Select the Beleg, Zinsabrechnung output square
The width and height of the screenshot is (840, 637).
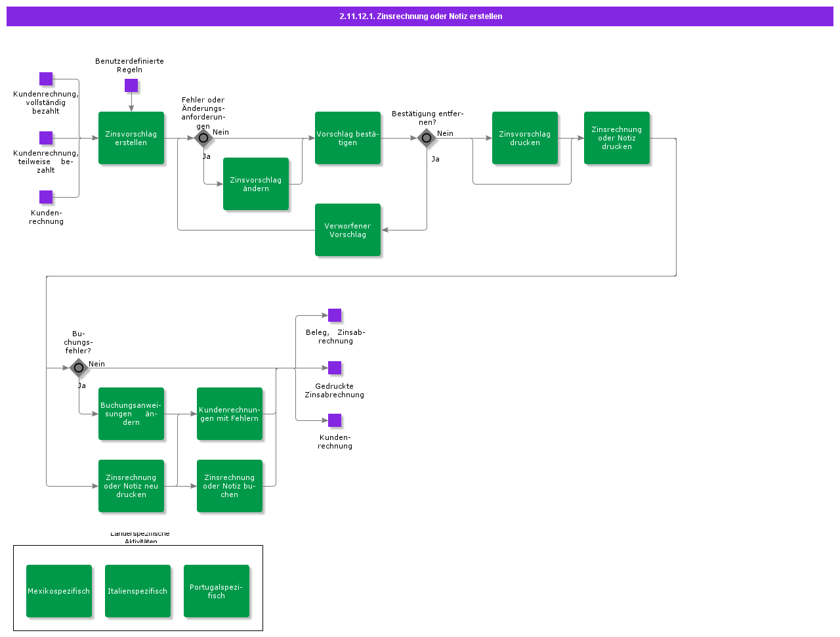click(335, 315)
